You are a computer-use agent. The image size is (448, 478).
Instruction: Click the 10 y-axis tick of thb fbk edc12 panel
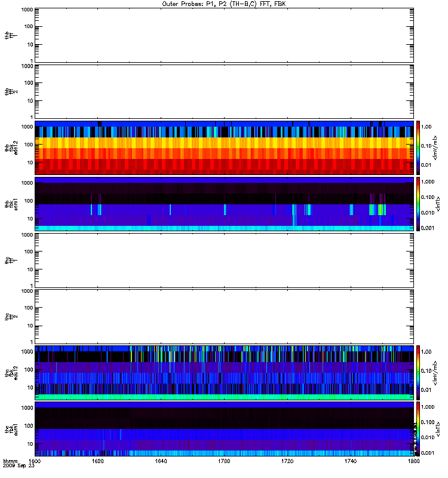pyautogui.click(x=30, y=163)
